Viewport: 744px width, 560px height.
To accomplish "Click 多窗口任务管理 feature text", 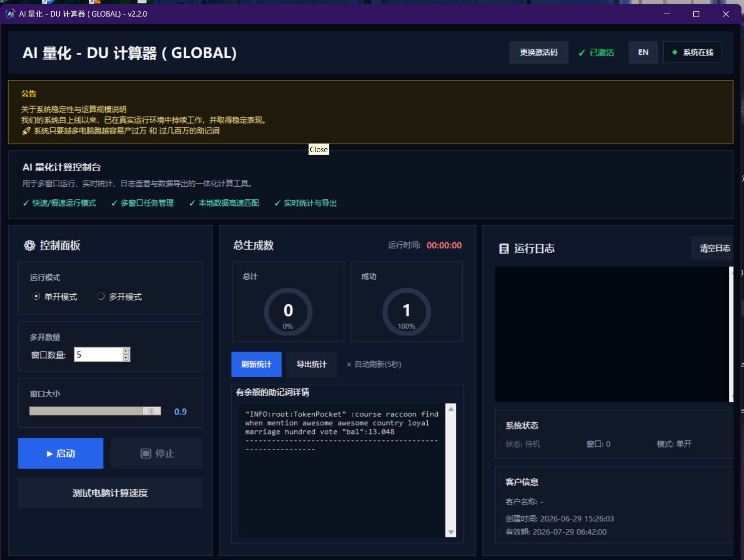I will [143, 203].
